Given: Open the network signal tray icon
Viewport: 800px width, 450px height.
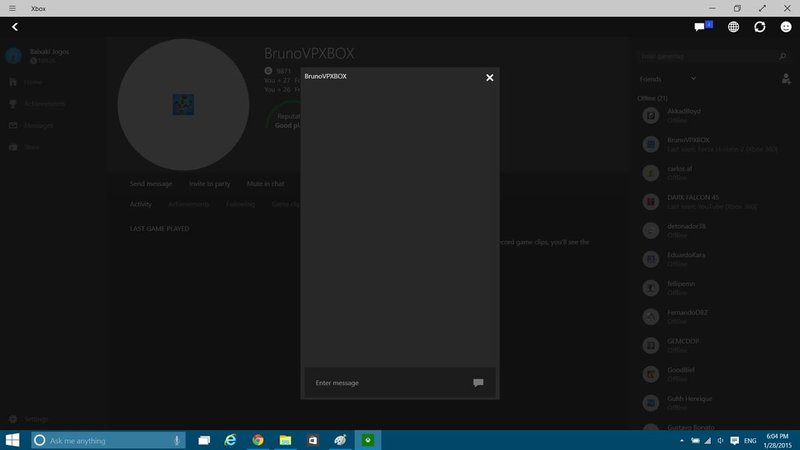Looking at the screenshot, I should (x=708, y=440).
